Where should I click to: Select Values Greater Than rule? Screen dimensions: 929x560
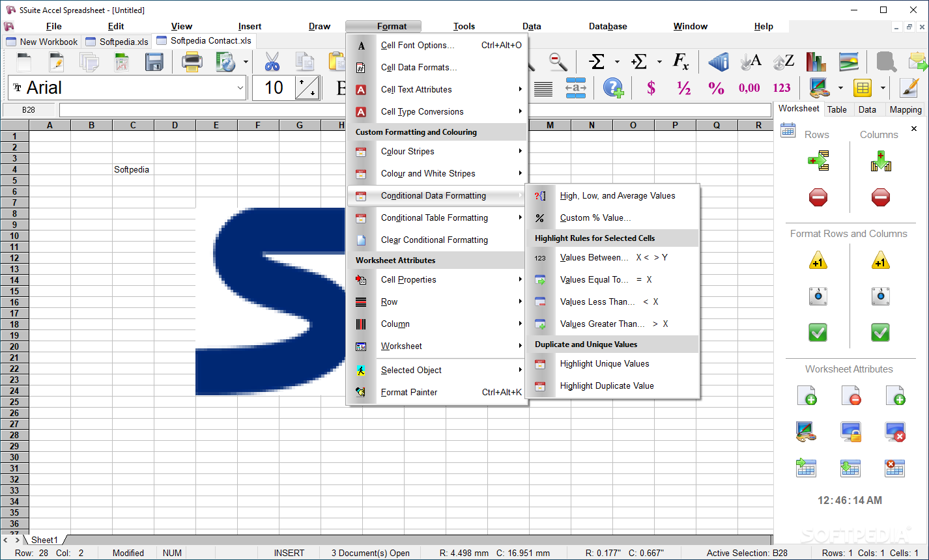(x=612, y=324)
